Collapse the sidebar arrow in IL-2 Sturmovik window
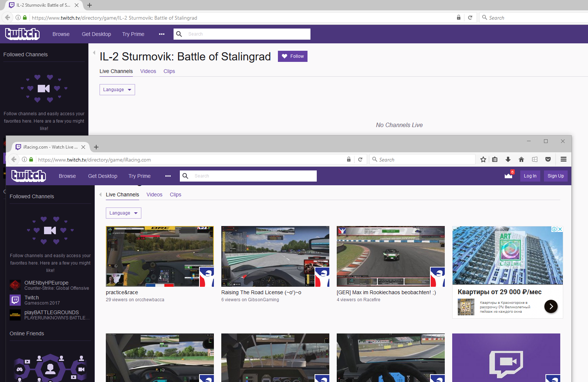The image size is (588, 382). [x=94, y=53]
